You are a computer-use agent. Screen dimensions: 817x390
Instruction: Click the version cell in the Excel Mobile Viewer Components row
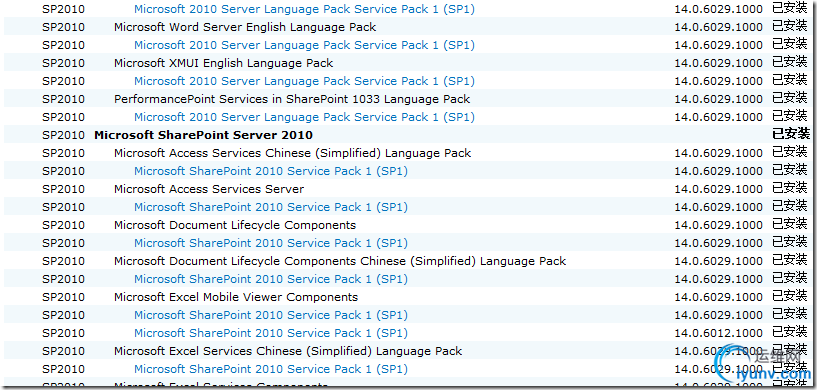(719, 297)
